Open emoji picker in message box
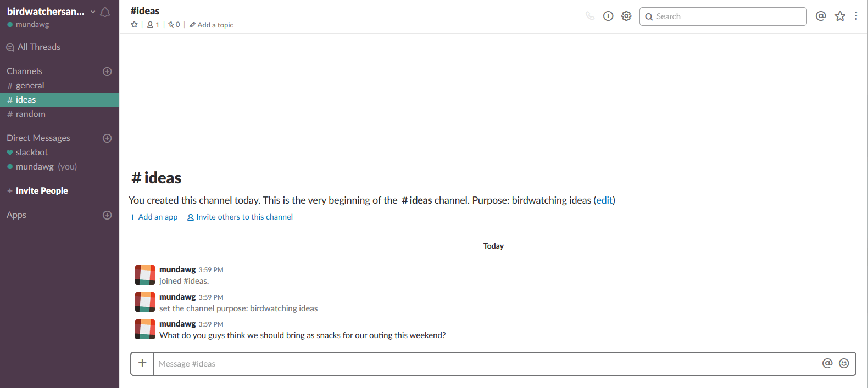 844,363
